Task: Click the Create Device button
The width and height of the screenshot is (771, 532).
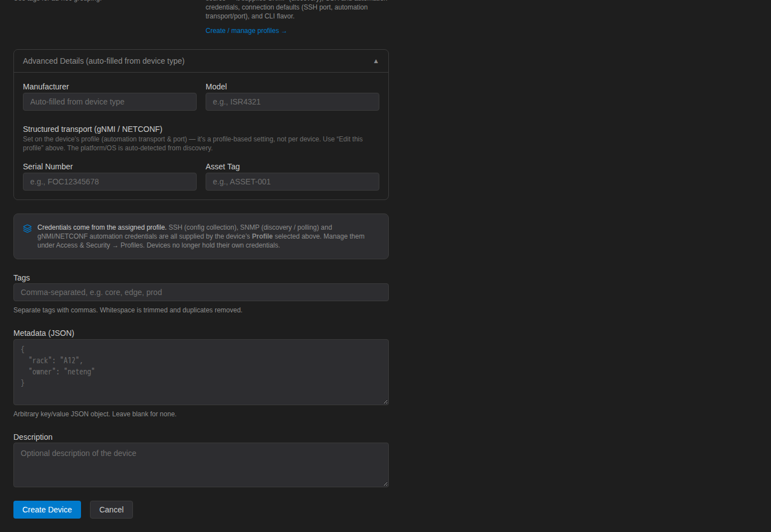Action: pos(47,510)
